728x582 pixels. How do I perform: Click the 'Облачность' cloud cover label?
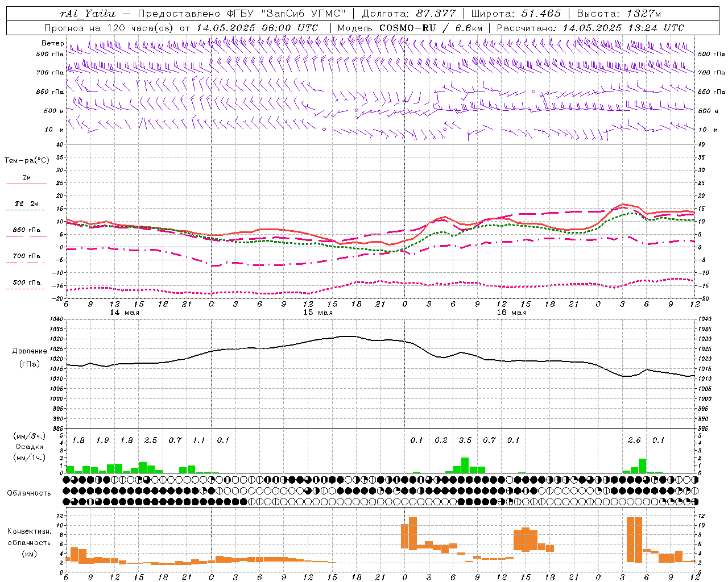29,493
